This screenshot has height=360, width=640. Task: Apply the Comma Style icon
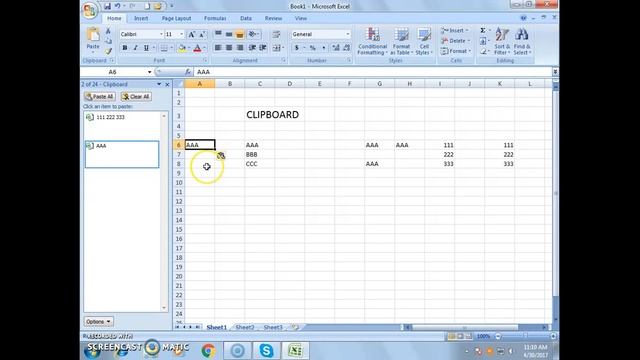coord(323,48)
